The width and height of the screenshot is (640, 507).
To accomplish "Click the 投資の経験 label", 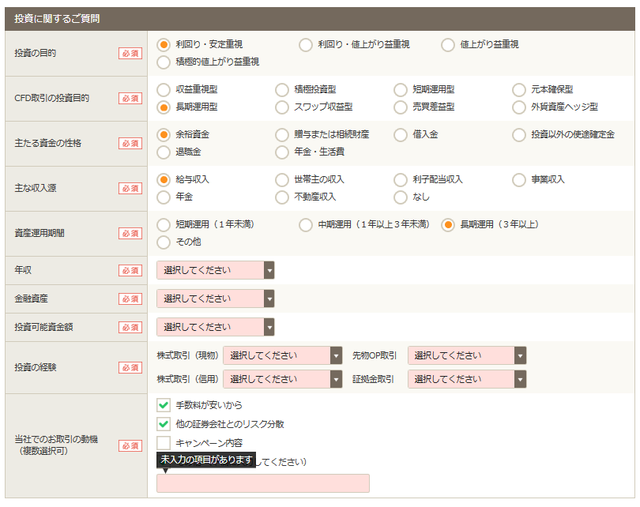I will point(35,367).
